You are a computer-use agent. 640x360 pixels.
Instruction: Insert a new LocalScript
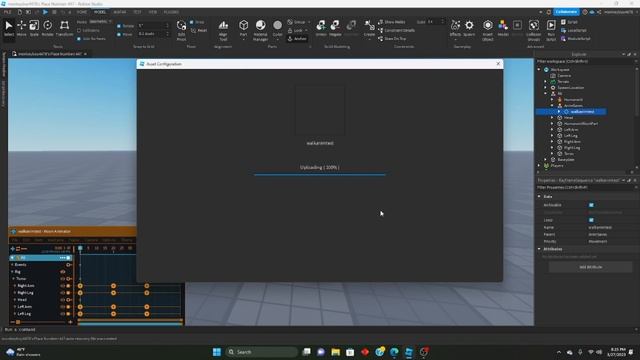pos(573,30)
